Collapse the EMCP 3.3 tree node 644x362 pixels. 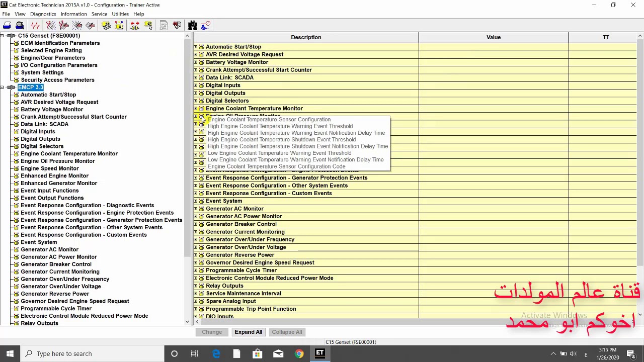coord(3,87)
